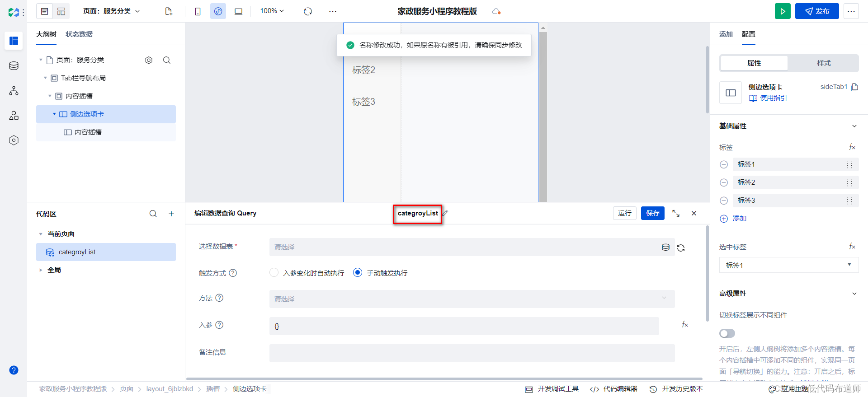
Task: Open the 方法 select dropdown
Action: click(472, 299)
